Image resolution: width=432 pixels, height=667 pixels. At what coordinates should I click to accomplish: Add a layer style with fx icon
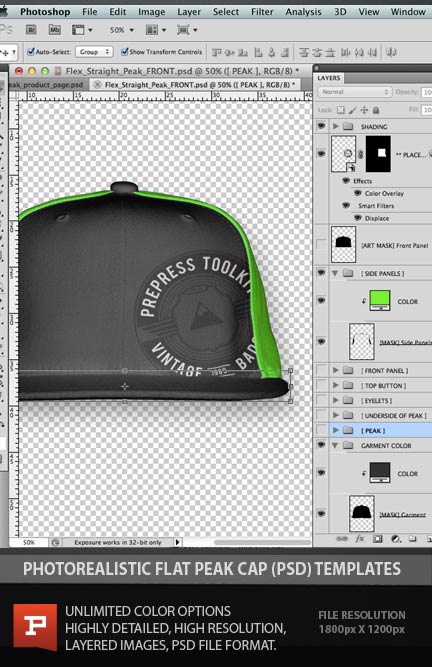(x=360, y=539)
